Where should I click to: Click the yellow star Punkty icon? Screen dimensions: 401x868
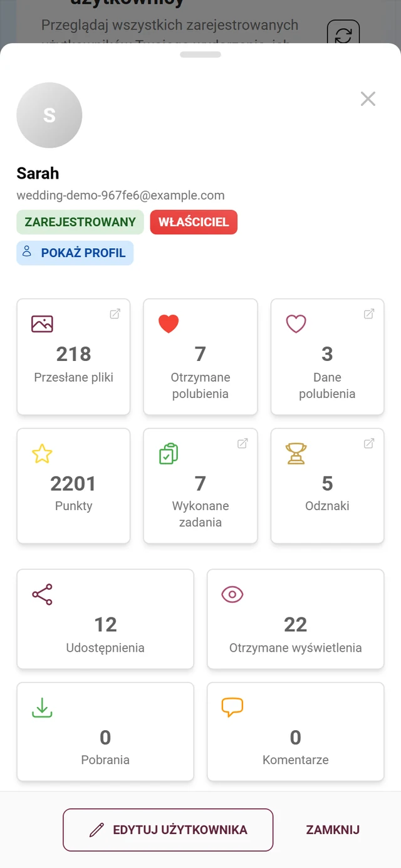(x=42, y=453)
